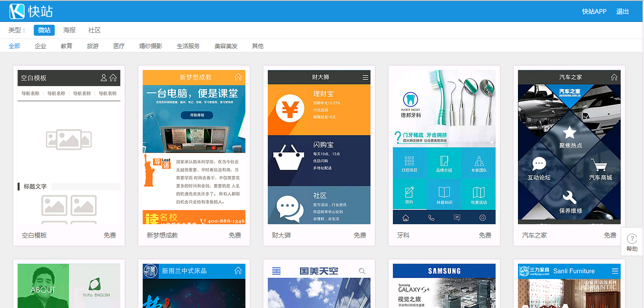Click 专家团队 icon in dental template
This screenshot has width=644, height=308.
tap(479, 160)
